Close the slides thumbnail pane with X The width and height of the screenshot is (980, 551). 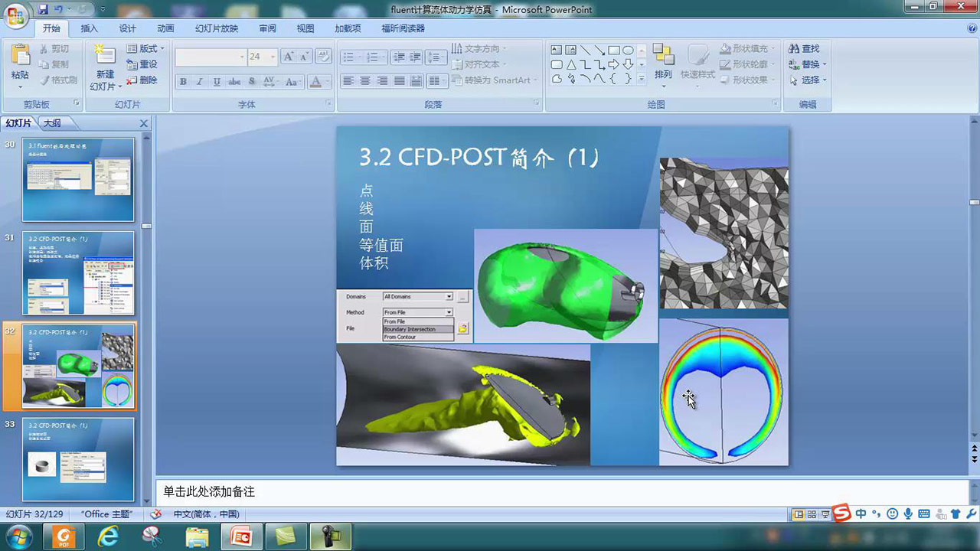coord(144,123)
